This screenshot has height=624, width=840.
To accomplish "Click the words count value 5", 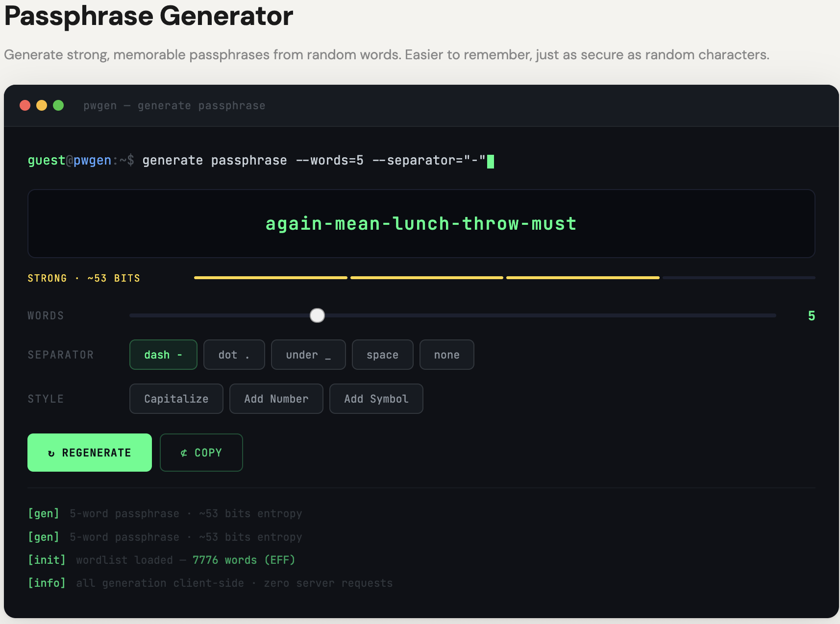I will click(812, 316).
